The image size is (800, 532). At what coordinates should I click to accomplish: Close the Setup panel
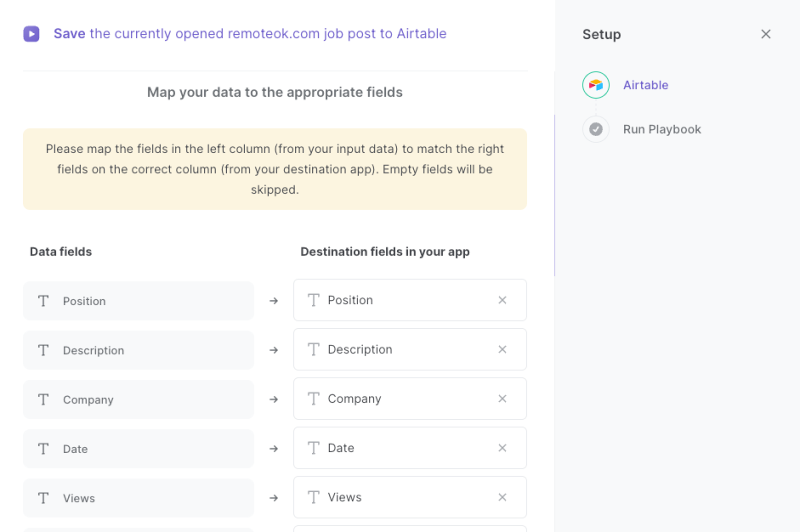(765, 34)
